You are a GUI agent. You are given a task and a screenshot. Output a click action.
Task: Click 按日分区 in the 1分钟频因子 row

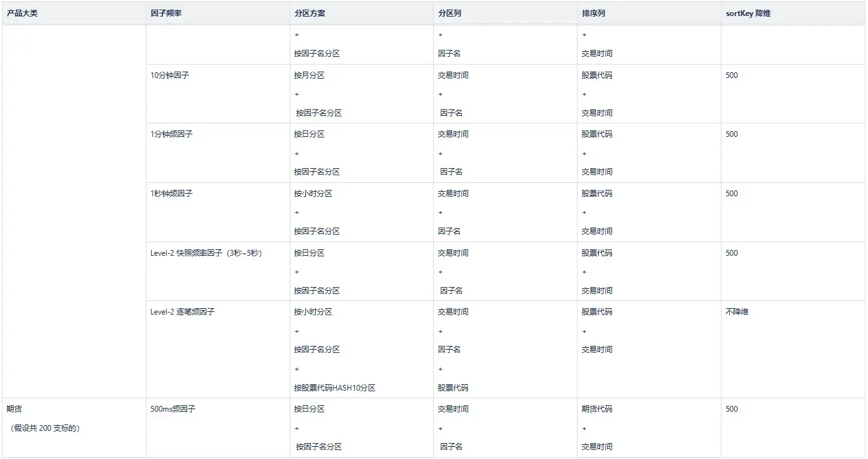click(x=310, y=134)
